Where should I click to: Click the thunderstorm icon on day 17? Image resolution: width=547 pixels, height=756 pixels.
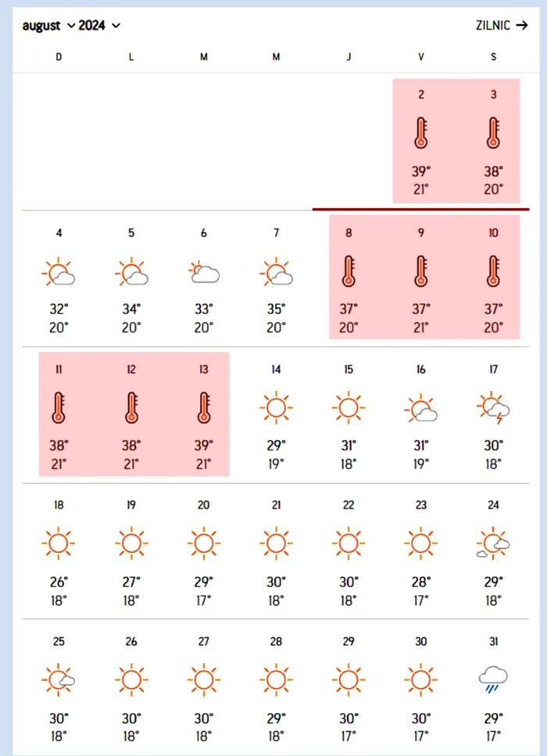click(494, 407)
